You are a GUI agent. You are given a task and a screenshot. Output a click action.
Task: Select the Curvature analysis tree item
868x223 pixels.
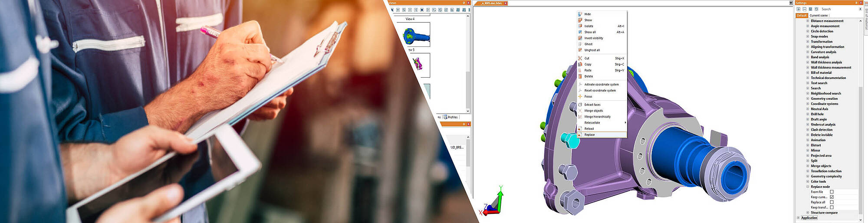coord(823,52)
